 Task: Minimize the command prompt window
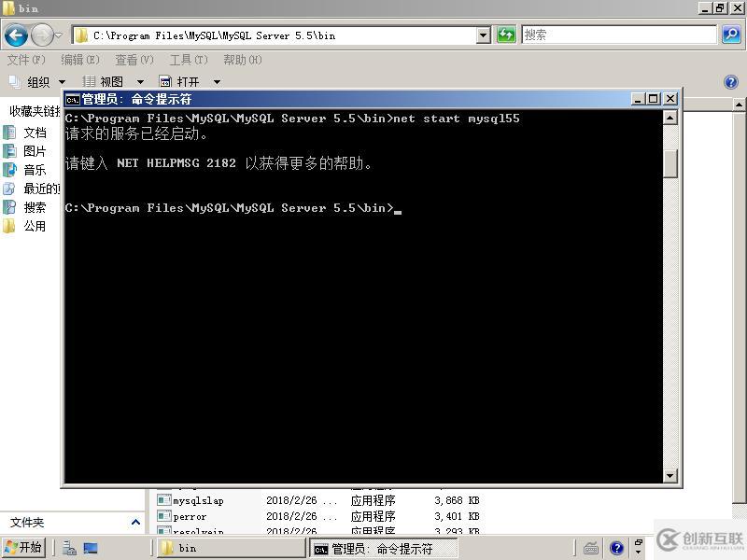(x=639, y=99)
